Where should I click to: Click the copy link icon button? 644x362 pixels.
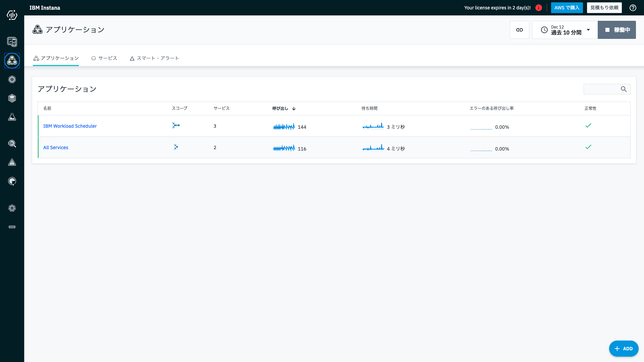pyautogui.click(x=519, y=30)
